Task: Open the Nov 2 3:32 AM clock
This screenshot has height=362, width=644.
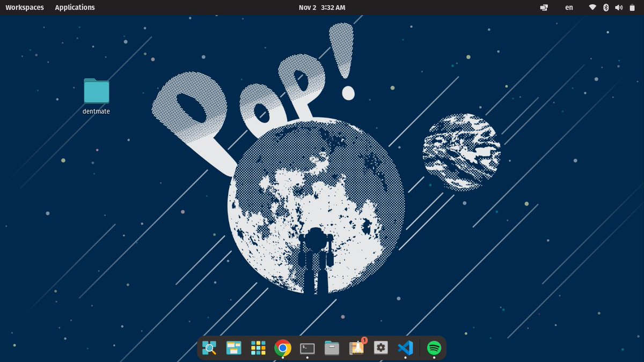Action: point(322,8)
